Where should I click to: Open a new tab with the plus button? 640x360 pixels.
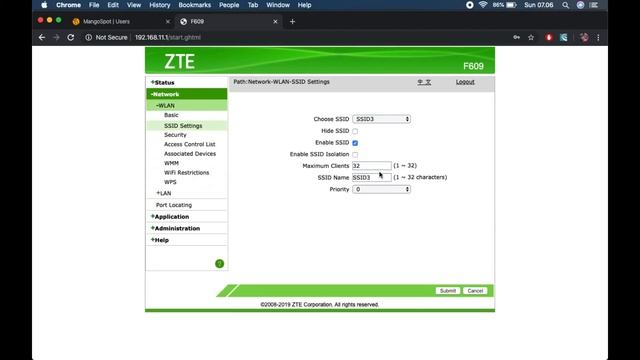coord(292,22)
